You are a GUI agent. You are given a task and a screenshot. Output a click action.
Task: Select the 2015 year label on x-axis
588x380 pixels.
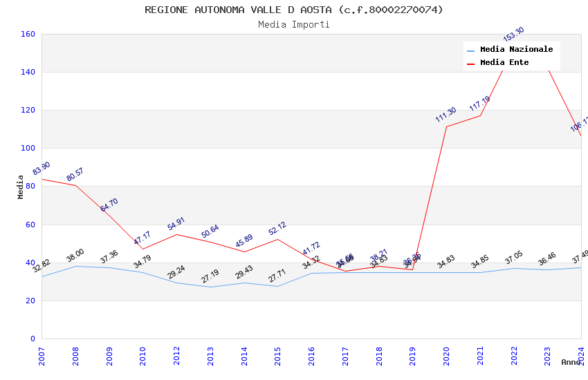point(278,356)
